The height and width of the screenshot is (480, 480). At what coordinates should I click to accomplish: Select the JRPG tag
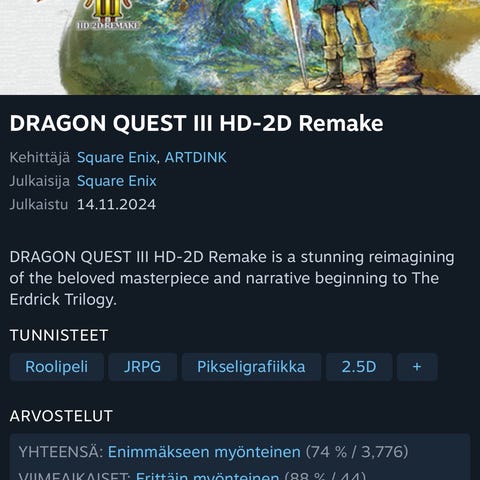coord(142,367)
